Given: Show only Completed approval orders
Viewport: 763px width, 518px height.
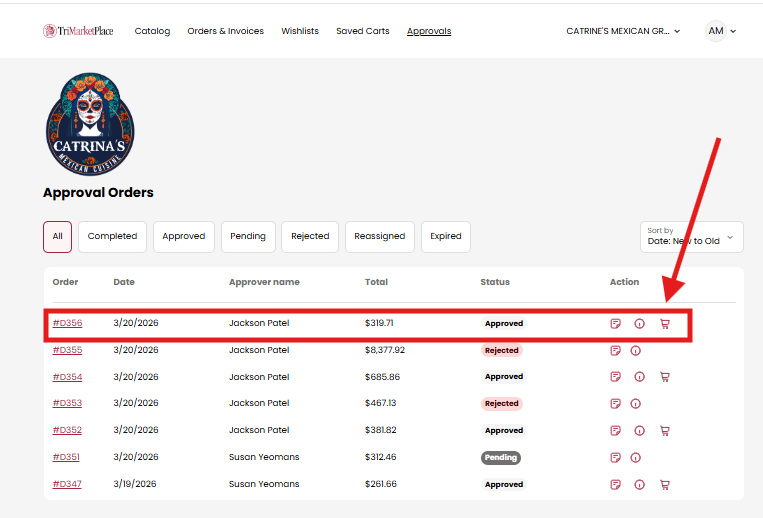Looking at the screenshot, I should [x=112, y=237].
